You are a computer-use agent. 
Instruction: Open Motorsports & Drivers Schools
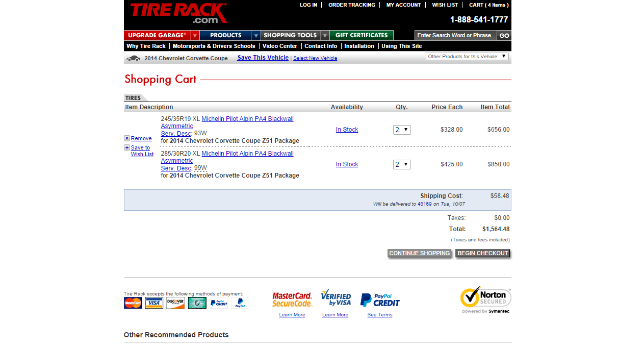[x=214, y=46]
